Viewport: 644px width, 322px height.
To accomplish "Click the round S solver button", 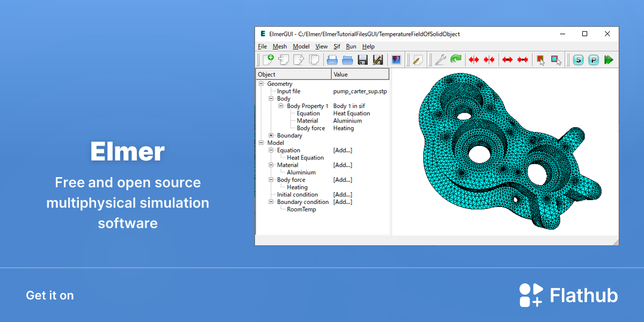I will click(x=578, y=60).
